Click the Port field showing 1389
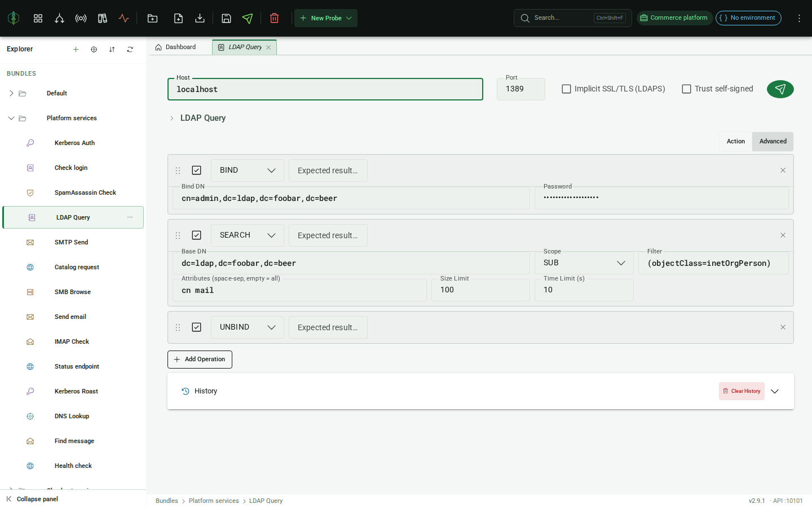Viewport: 812px width, 508px height. pyautogui.click(x=520, y=89)
